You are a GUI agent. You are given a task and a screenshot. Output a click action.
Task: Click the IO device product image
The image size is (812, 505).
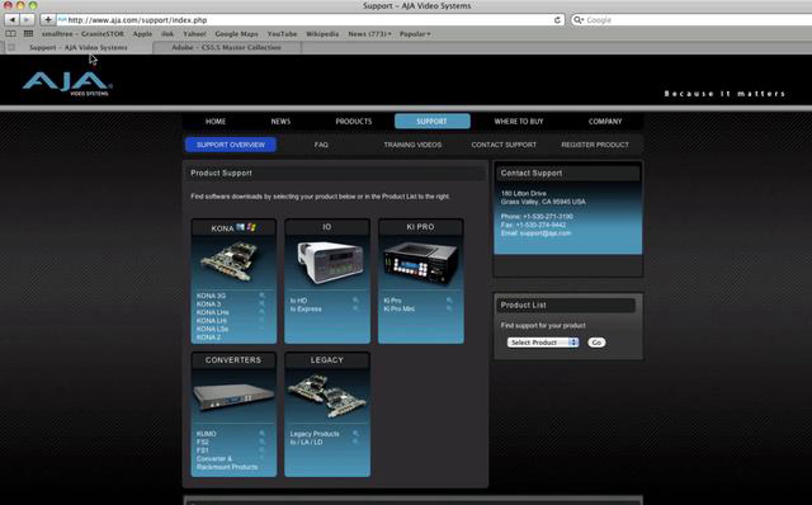[x=330, y=262]
